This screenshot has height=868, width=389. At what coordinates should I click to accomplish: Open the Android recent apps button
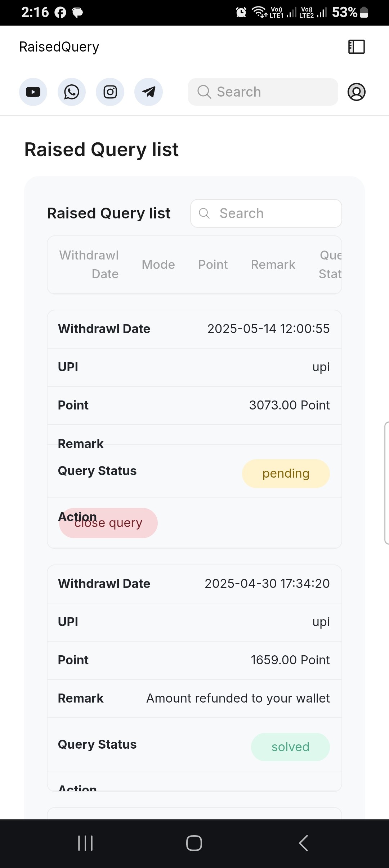pyautogui.click(x=85, y=843)
